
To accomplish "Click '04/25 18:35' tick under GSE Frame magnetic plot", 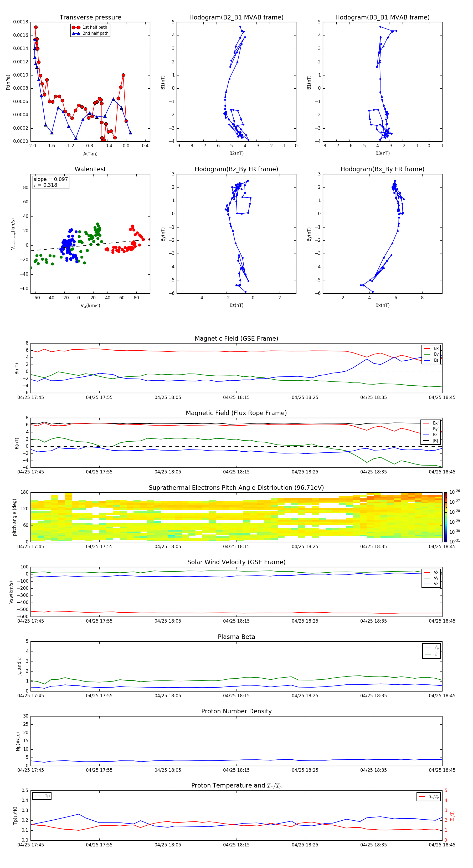I will (373, 398).
